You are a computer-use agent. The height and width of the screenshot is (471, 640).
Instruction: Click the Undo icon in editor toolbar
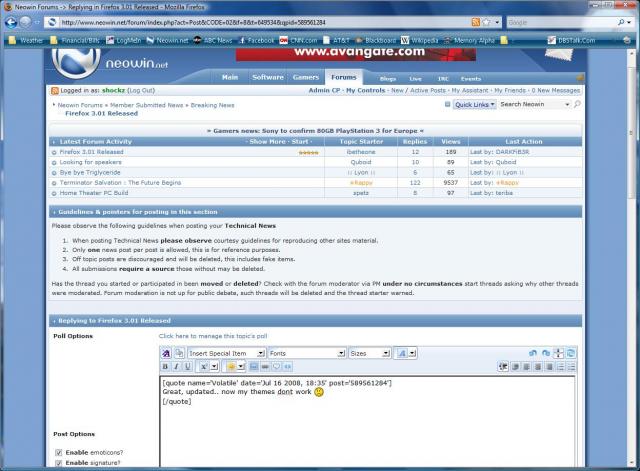click(533, 353)
